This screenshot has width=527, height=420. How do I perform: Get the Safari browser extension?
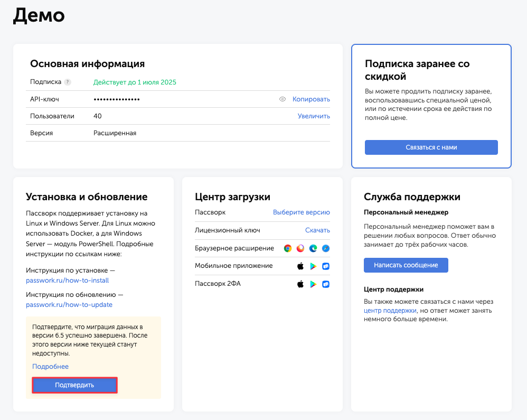326,248
